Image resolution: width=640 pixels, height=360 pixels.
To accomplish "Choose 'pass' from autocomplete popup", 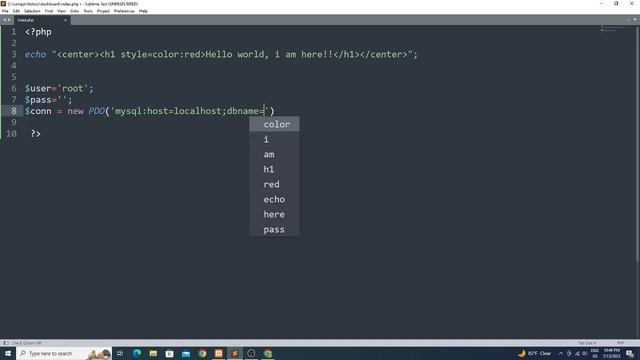I will coord(274,229).
